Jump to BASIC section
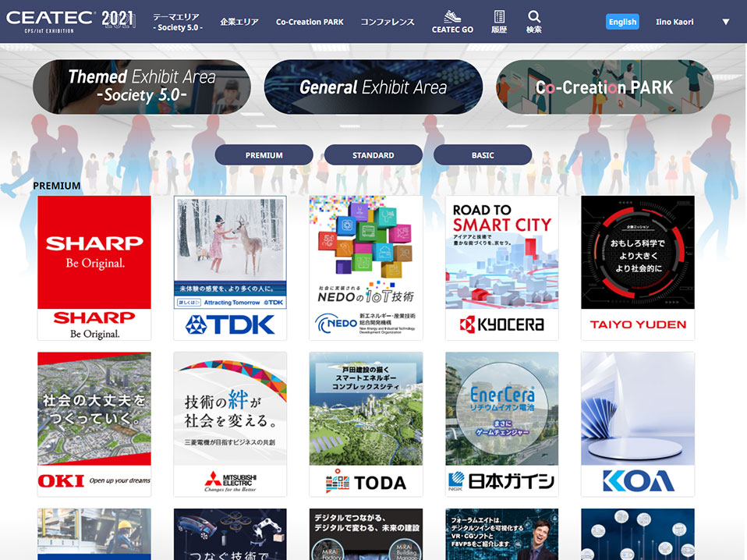This screenshot has width=747, height=560. (483, 155)
